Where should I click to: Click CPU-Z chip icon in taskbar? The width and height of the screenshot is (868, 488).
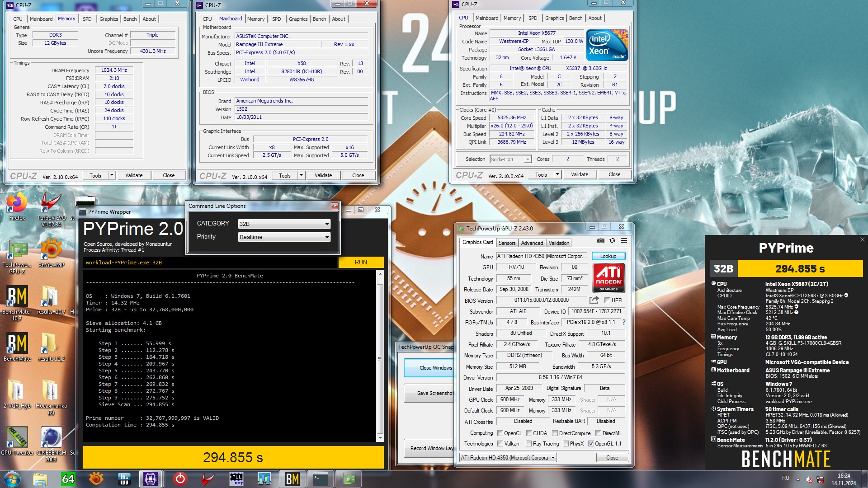point(150,479)
